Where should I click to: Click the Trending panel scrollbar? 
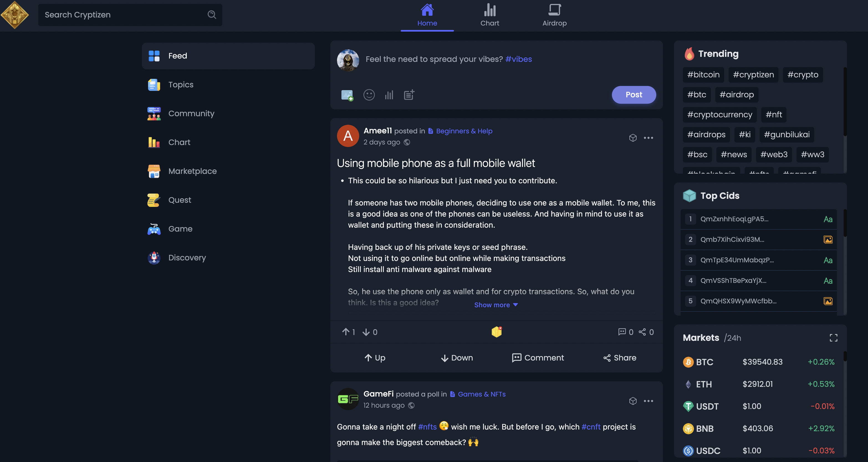(845, 101)
